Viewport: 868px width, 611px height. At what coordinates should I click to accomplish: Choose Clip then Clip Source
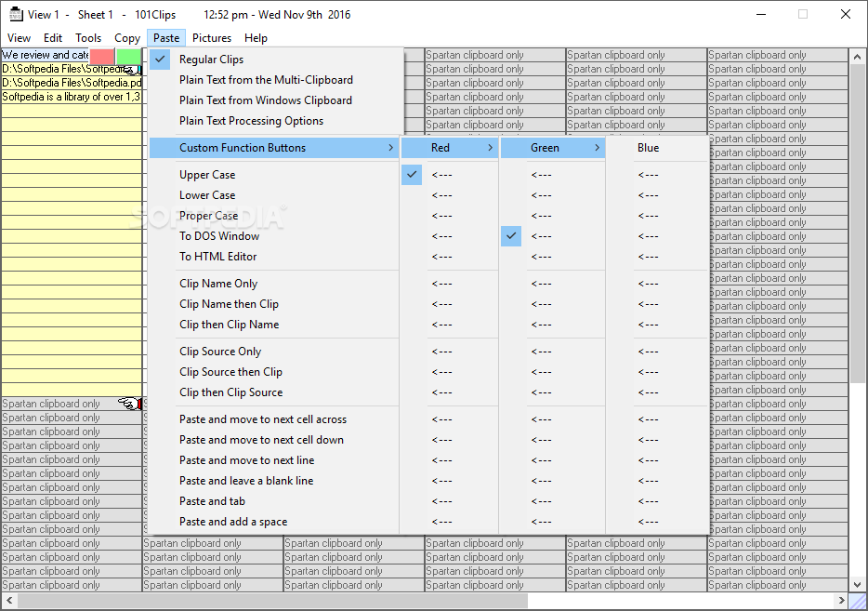point(274,392)
